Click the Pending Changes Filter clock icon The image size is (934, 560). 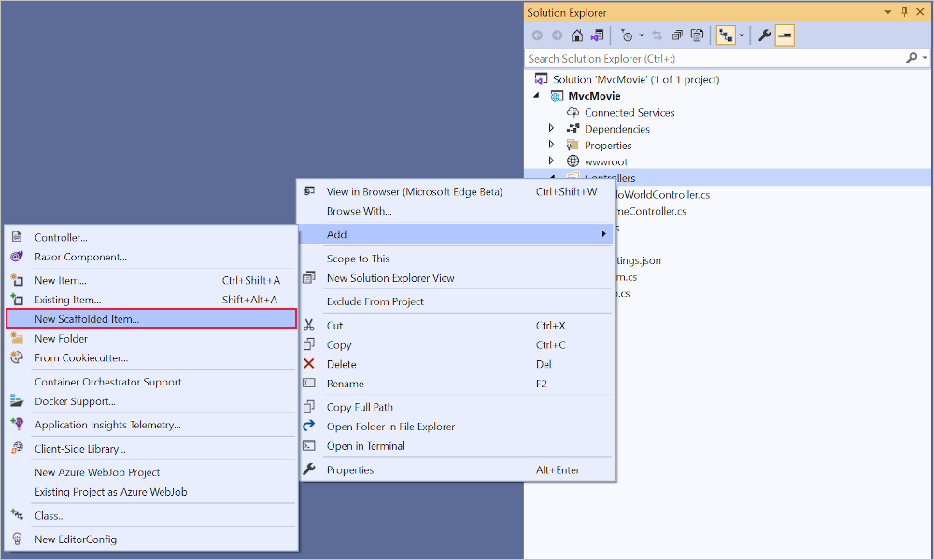coord(627,35)
